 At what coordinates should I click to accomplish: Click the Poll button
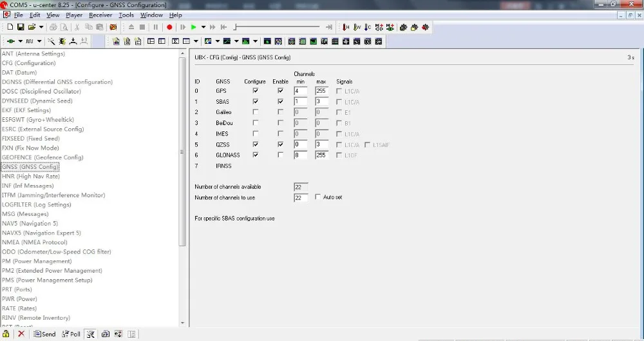71,334
